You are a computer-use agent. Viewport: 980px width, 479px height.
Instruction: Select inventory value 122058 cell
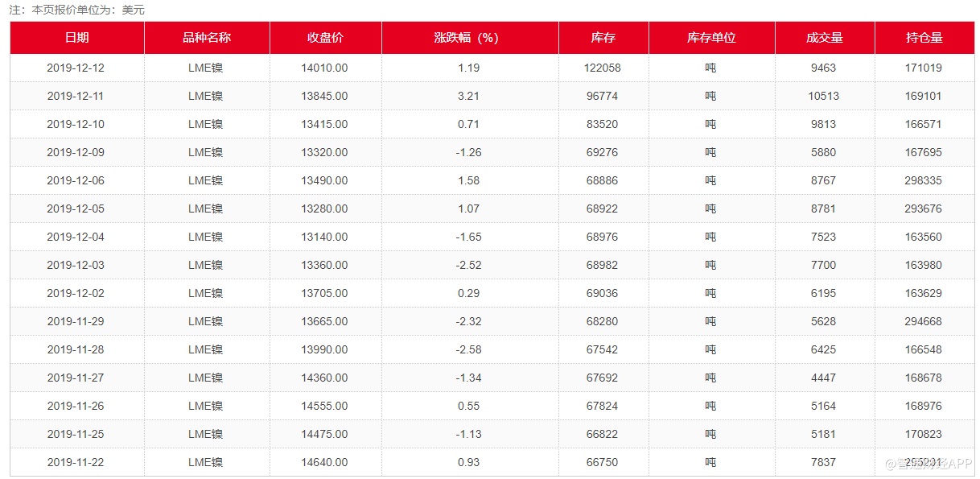pos(603,68)
